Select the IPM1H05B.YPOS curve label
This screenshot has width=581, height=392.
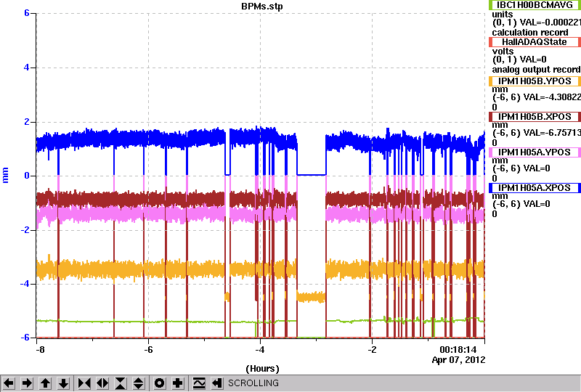coord(535,81)
